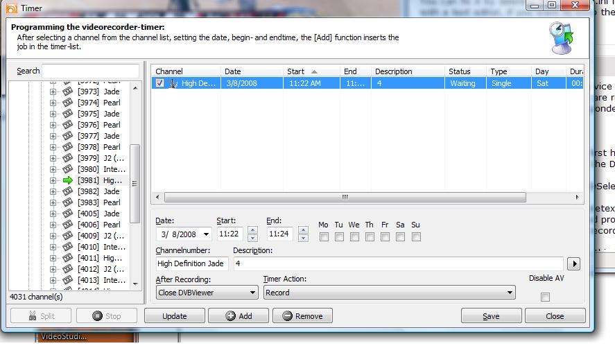The height and width of the screenshot is (364, 615).
Task: Sort the timer list by Type column
Action: pos(509,71)
